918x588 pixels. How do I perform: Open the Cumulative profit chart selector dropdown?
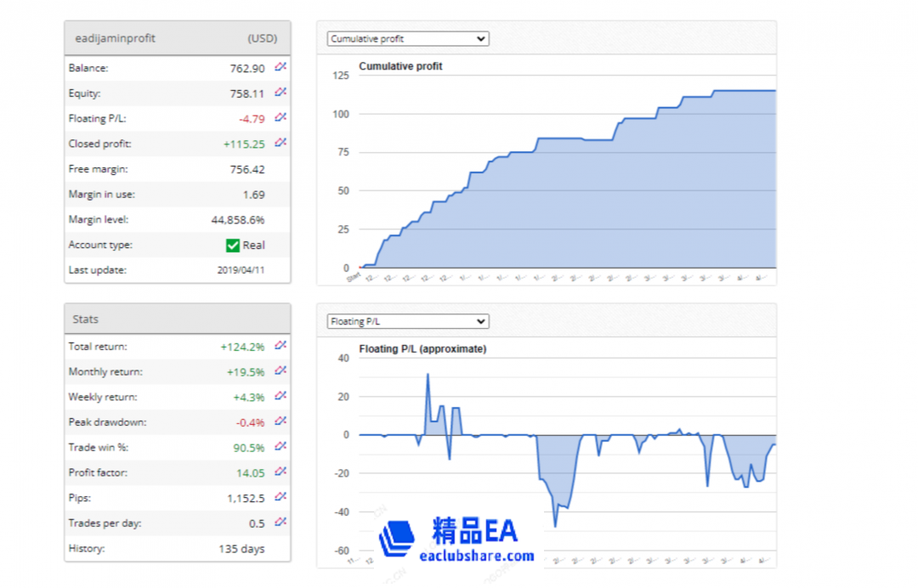pos(407,38)
